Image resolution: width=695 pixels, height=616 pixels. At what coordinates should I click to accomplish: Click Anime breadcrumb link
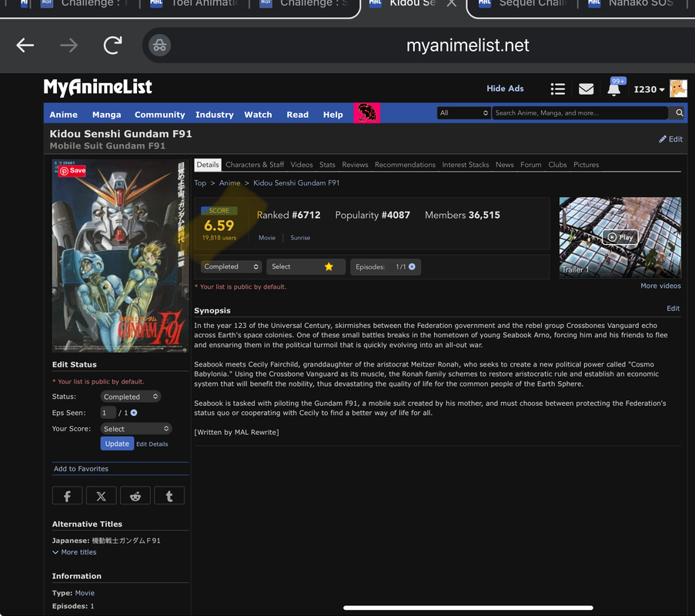(x=229, y=182)
